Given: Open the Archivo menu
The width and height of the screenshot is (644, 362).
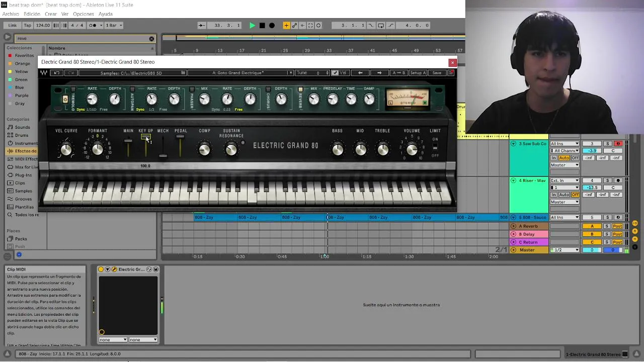Looking at the screenshot, I should point(11,14).
